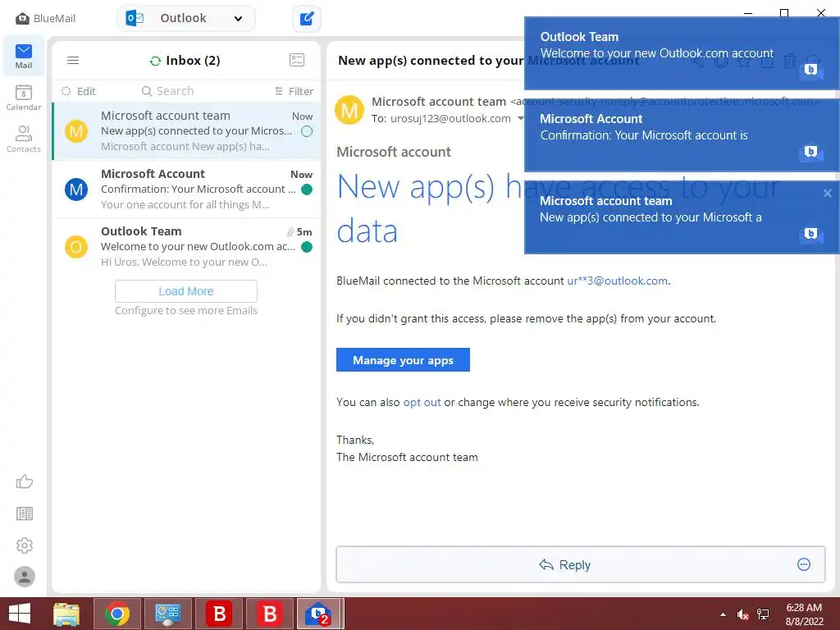840x630 pixels.
Task: Expand recipient details arrow next to urosuj123@outlook.com
Action: 520,118
